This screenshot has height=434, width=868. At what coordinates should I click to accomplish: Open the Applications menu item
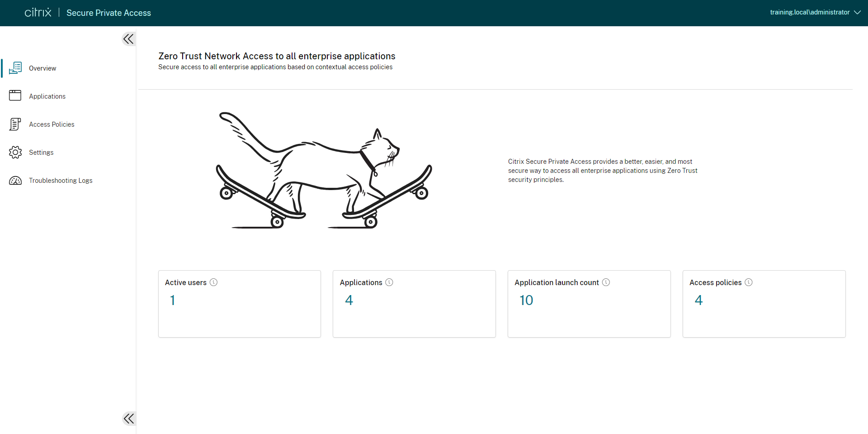tap(47, 96)
